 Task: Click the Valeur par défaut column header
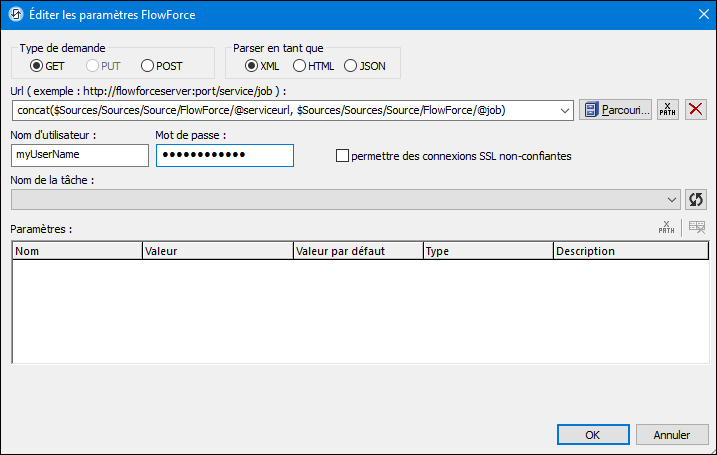click(x=357, y=251)
